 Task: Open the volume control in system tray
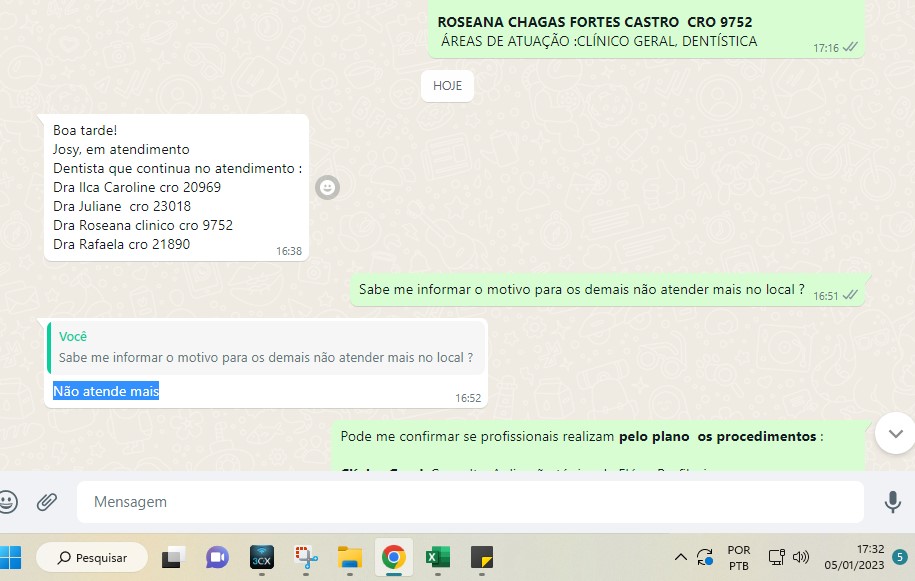800,557
